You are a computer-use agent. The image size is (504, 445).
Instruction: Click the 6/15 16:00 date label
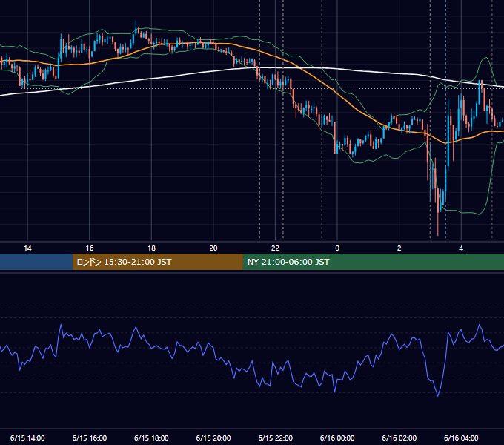coord(90,438)
